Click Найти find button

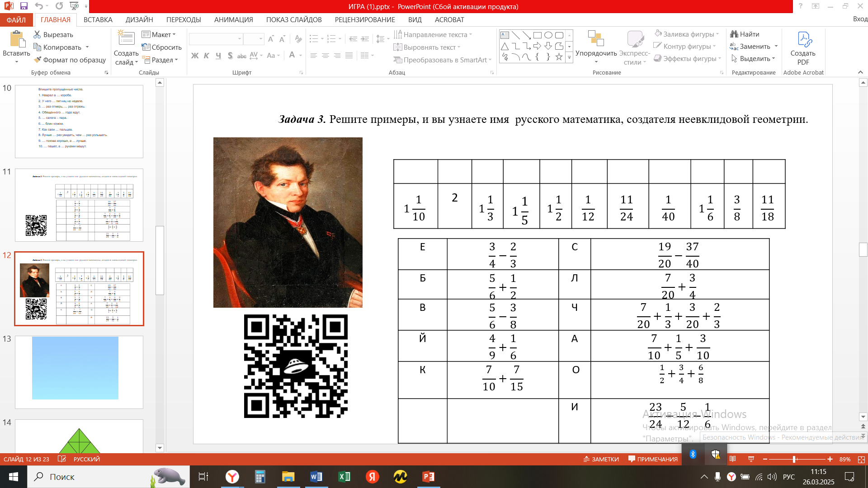click(x=745, y=34)
